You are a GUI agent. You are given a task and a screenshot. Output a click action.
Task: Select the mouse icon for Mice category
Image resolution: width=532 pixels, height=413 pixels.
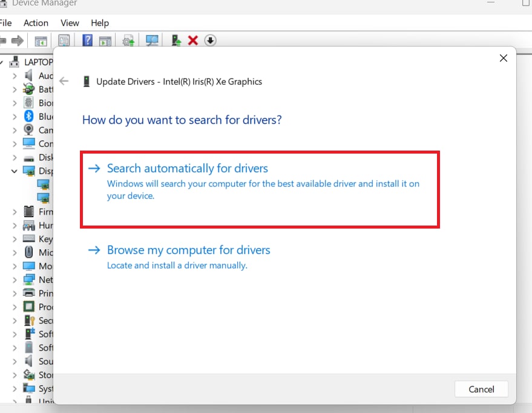coord(29,252)
